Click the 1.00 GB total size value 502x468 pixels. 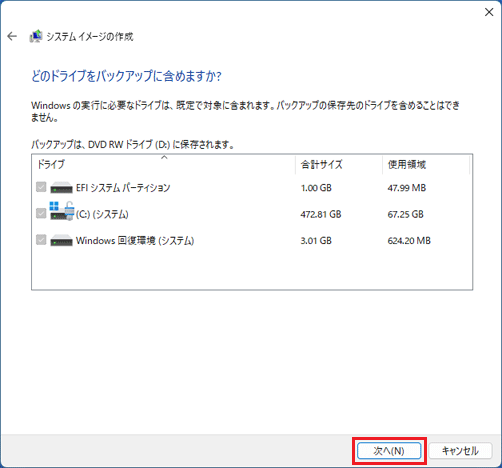pyautogui.click(x=316, y=188)
